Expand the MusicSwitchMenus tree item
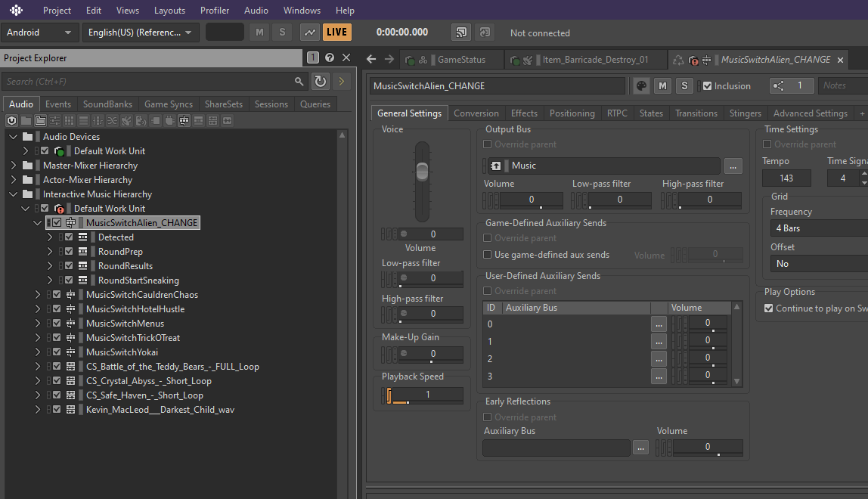The width and height of the screenshot is (868, 499). pyautogui.click(x=37, y=323)
